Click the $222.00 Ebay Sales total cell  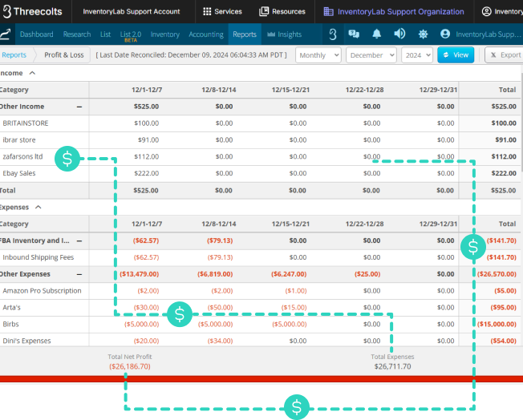point(504,173)
